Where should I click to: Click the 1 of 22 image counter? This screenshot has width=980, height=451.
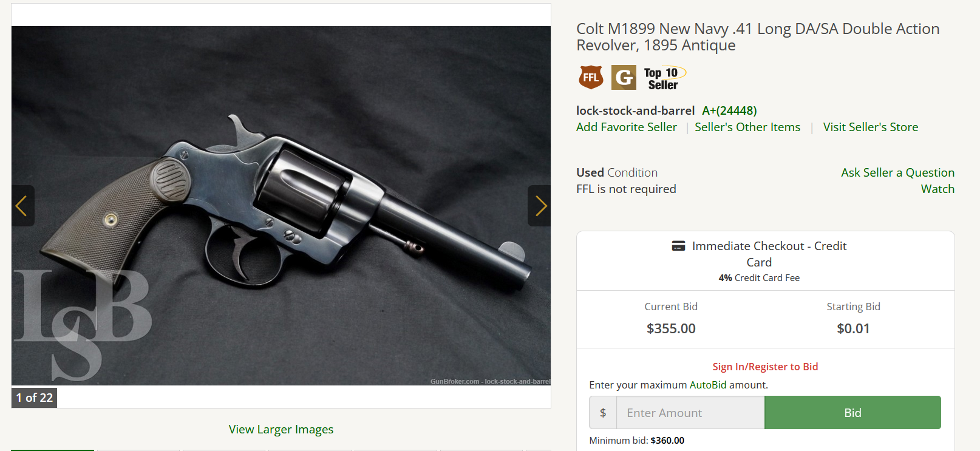click(x=35, y=398)
